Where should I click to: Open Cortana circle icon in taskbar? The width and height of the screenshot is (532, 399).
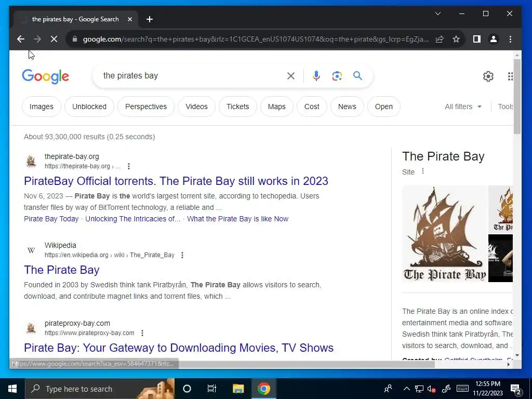click(187, 389)
